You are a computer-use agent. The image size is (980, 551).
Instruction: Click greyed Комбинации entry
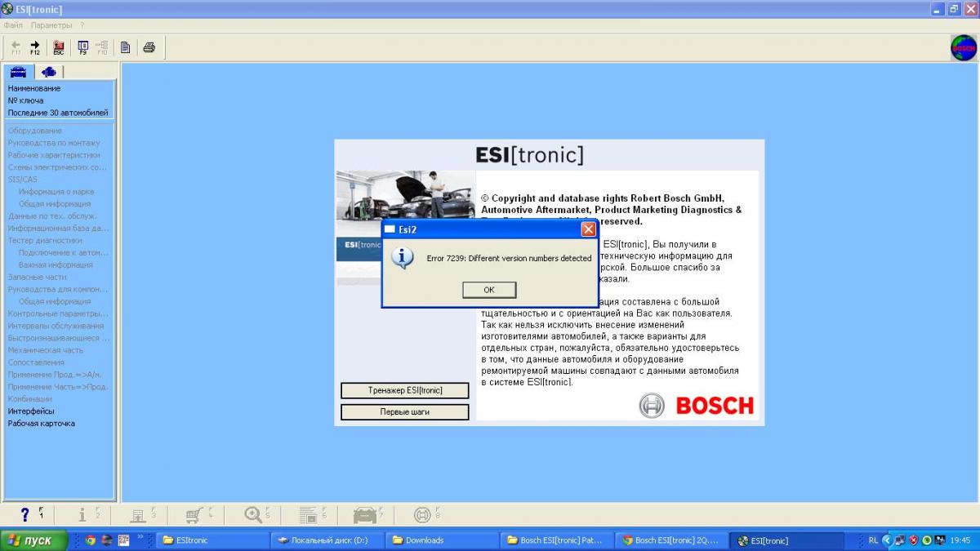30,399
